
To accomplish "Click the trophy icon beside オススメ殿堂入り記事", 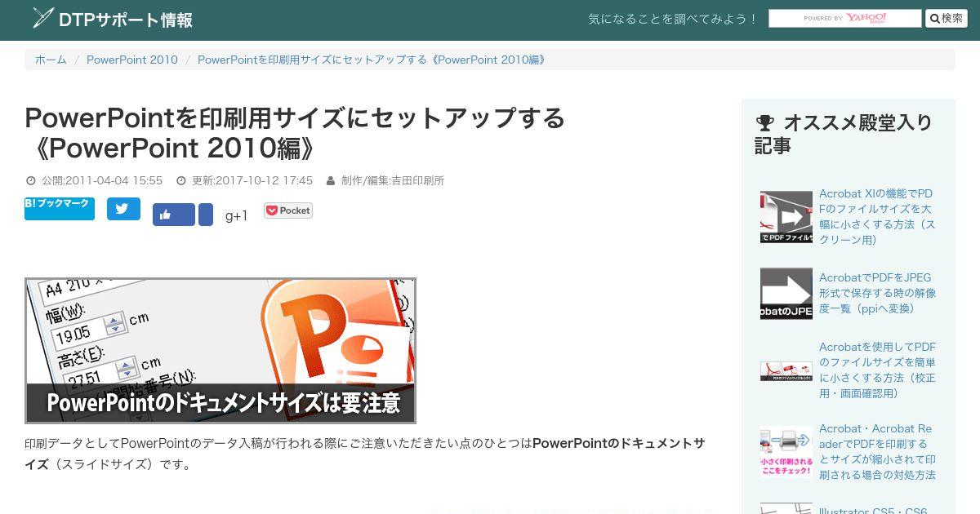I will click(765, 123).
